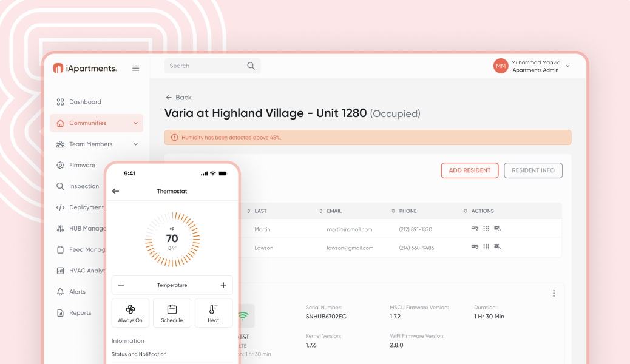Select the Communities sidebar item
This screenshot has width=630, height=364.
(x=97, y=123)
